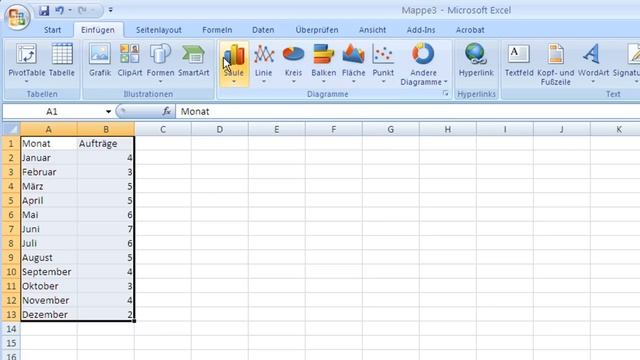Select cell containing Aufträge
The image size is (640, 360).
pos(106,143)
